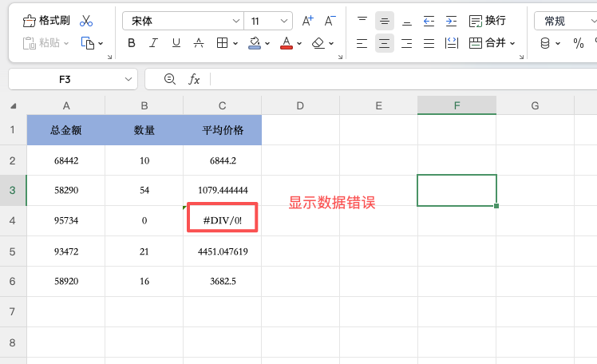
Task: Toggle horizontal center alignment
Action: [384, 43]
